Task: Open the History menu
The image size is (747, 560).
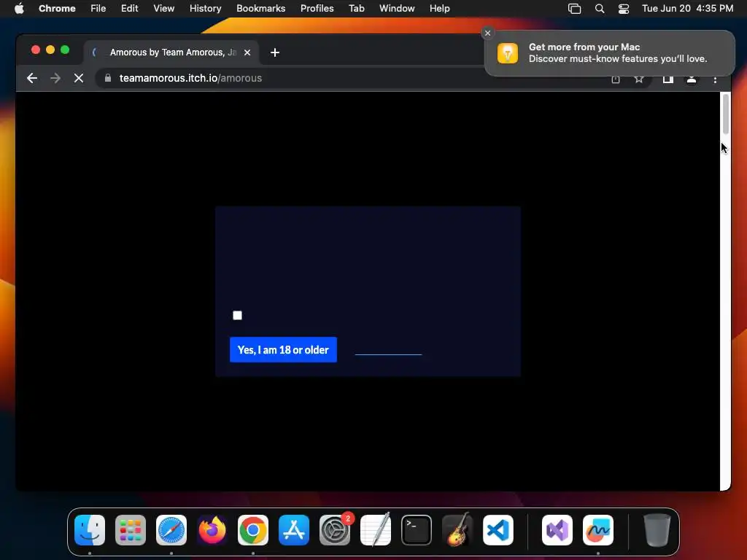Action: click(205, 9)
